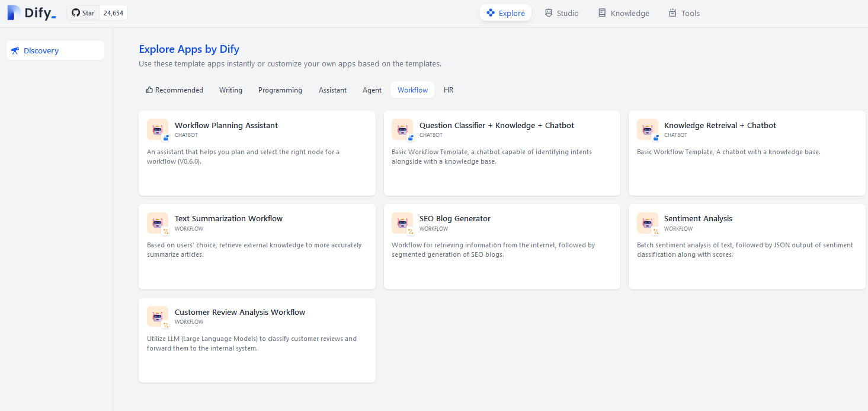Open the Text Summarization Workflow title

[x=229, y=218]
